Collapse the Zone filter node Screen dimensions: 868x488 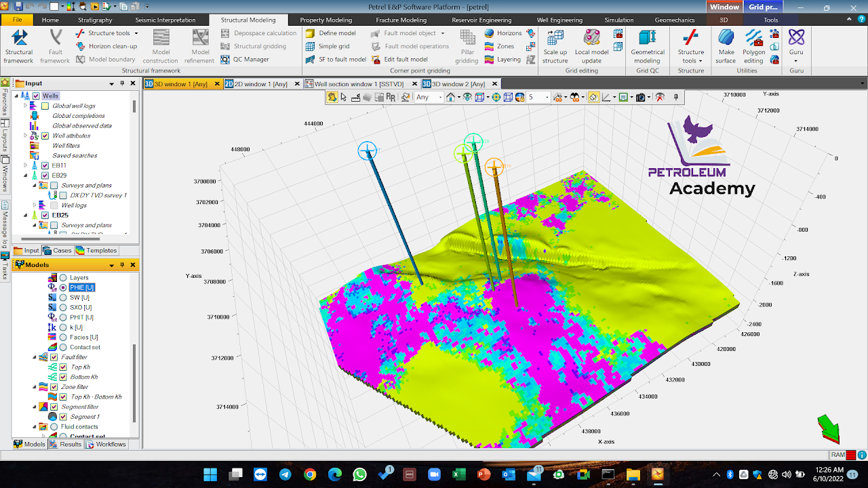pyautogui.click(x=35, y=387)
